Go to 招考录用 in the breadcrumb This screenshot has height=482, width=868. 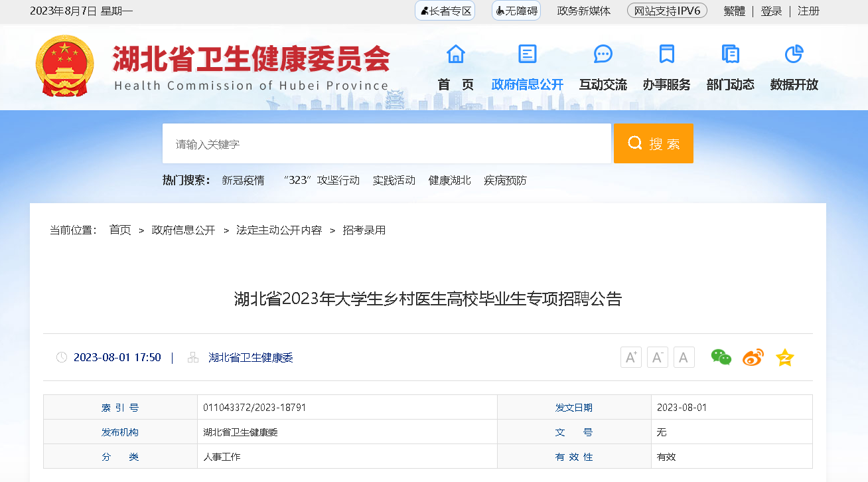pos(364,230)
